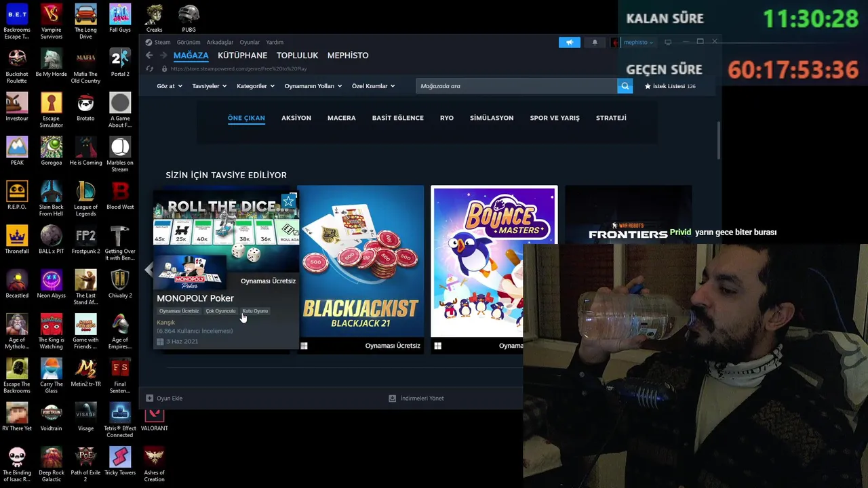
Task: Go to TOPLULUK section
Action: (x=297, y=56)
